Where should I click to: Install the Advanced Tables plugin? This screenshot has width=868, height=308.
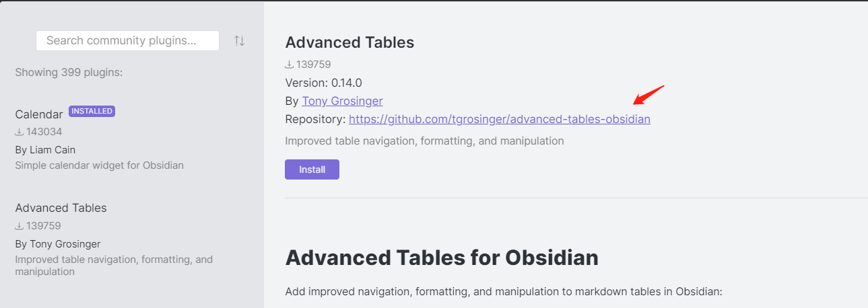pyautogui.click(x=312, y=169)
